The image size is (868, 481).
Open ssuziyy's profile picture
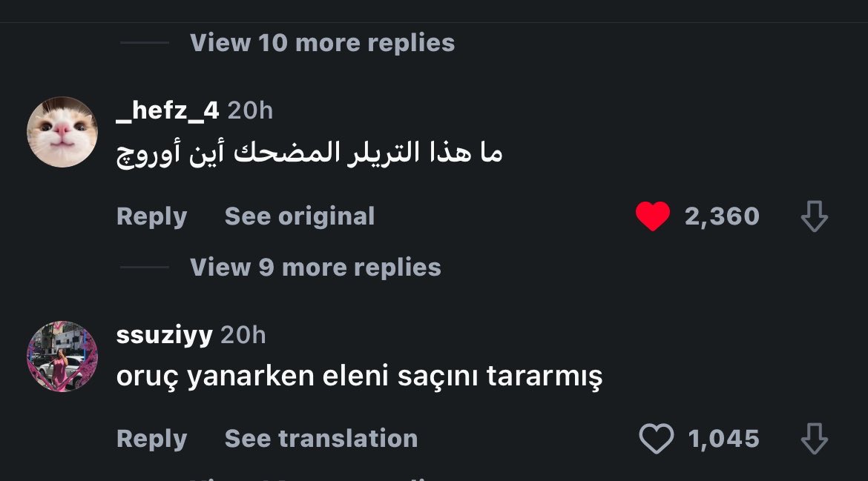tap(62, 356)
